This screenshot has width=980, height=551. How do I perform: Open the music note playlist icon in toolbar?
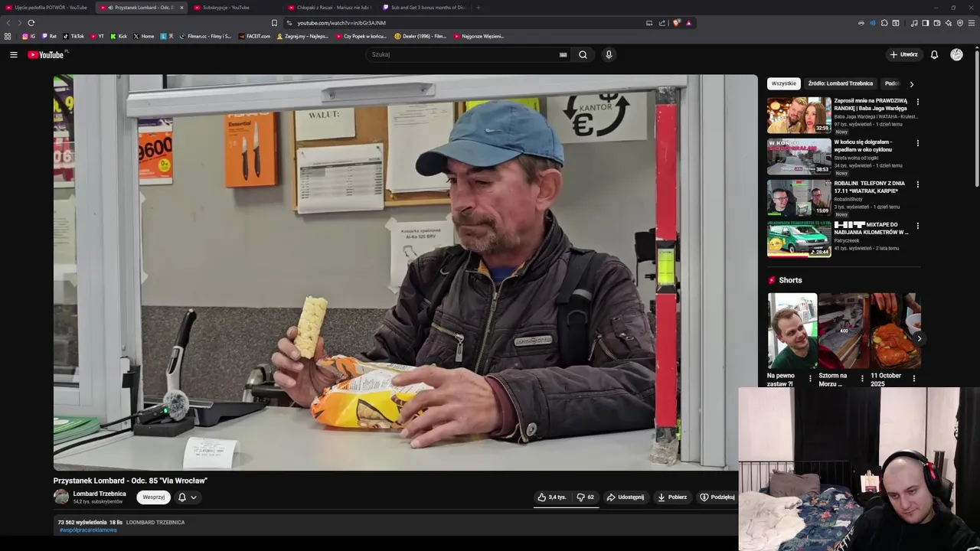tap(914, 23)
